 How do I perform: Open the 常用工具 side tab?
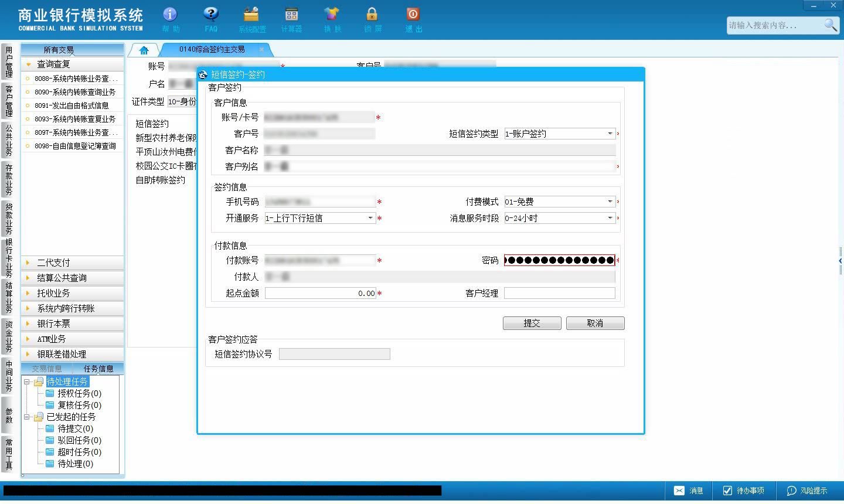(x=9, y=454)
